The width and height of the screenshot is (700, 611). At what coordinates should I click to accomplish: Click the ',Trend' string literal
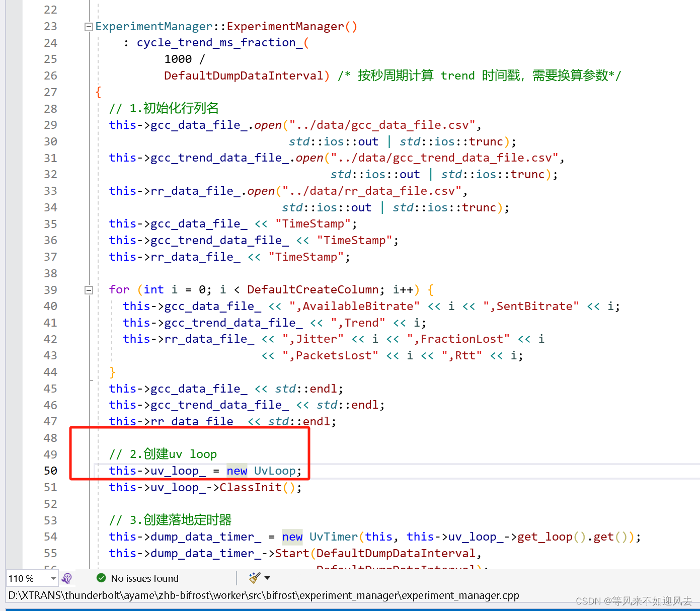coord(358,323)
